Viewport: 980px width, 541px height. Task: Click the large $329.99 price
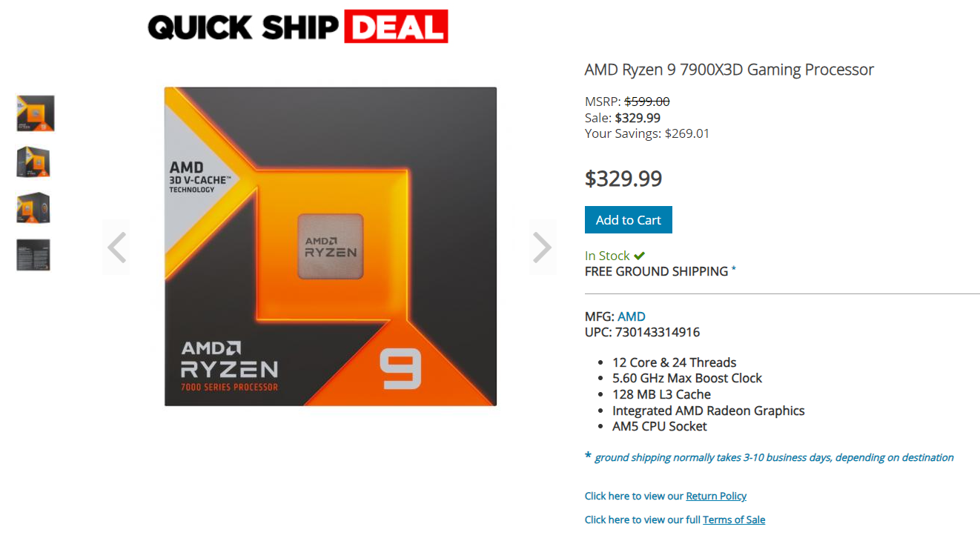tap(623, 179)
